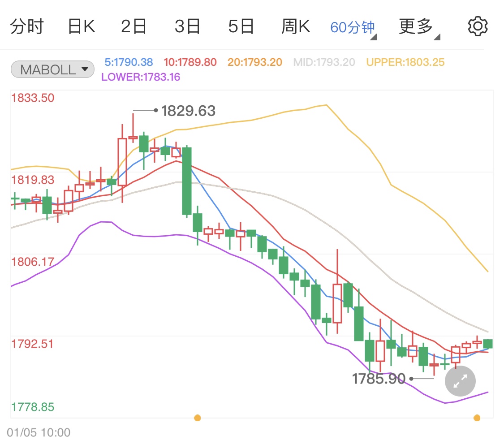Select the 5日 chart view

click(241, 26)
